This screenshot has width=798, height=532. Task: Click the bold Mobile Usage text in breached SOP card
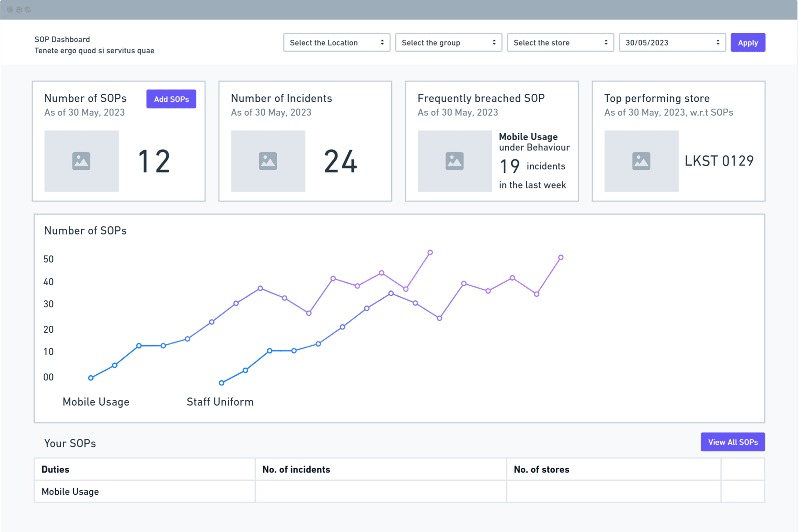[x=528, y=137]
